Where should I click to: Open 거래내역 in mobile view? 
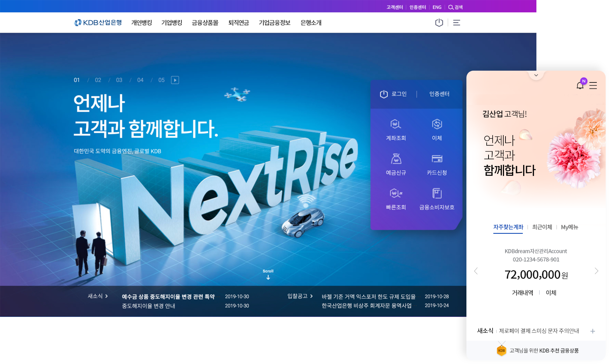522,293
